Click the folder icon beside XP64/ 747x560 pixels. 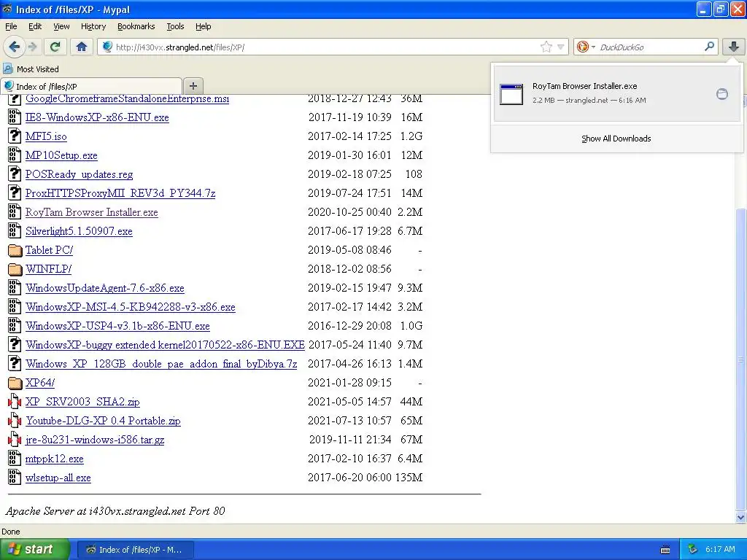click(x=15, y=384)
